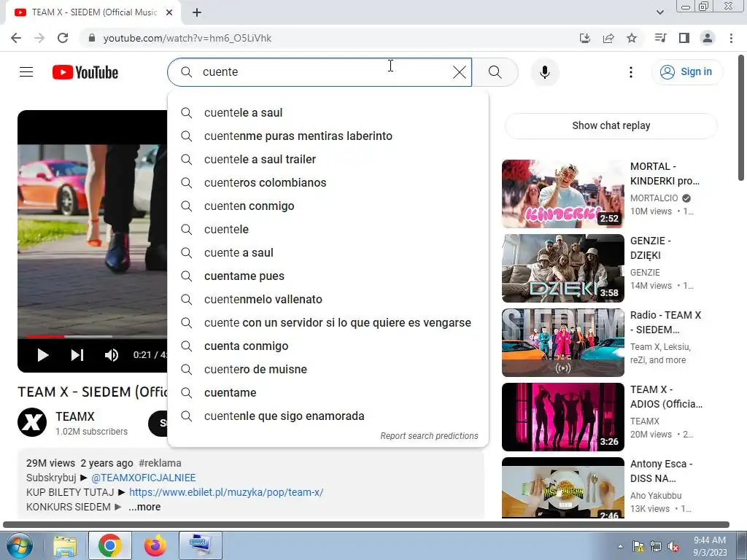Screen dimensions: 747x560
Task: Open Firefox from the taskbar
Action: click(x=155, y=545)
